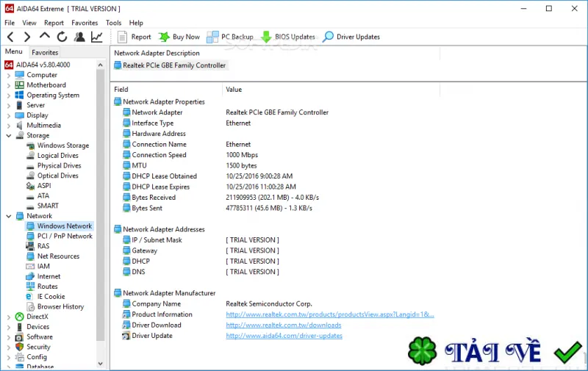The height and width of the screenshot is (371, 588).
Task: Open the Favorites menu in the menu bar
Action: click(85, 23)
